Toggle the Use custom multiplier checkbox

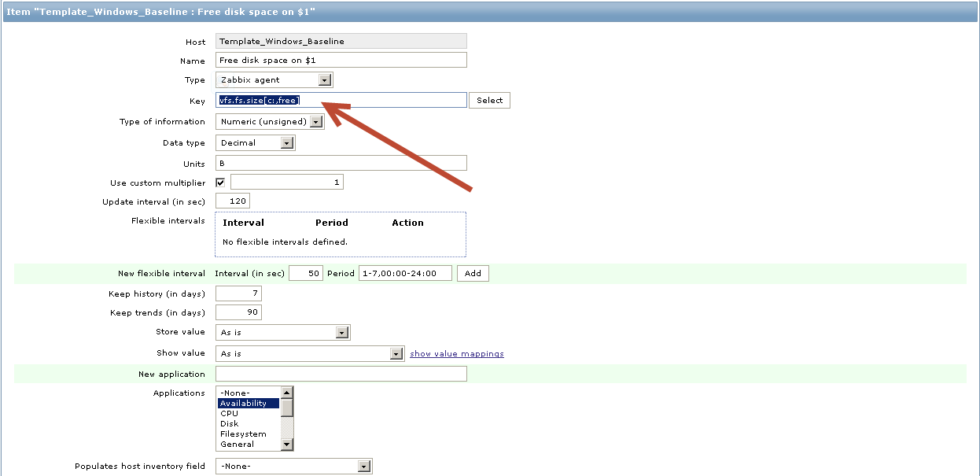(x=220, y=183)
